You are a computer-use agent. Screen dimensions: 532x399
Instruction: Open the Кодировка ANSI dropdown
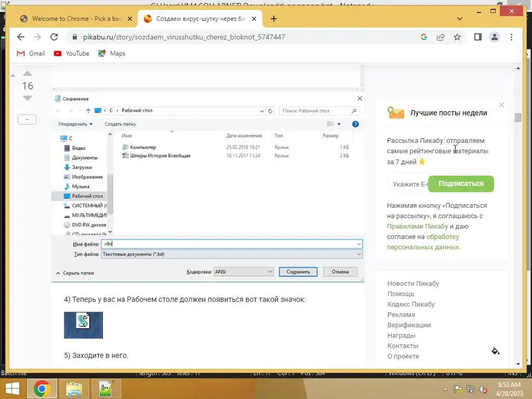[x=244, y=272]
